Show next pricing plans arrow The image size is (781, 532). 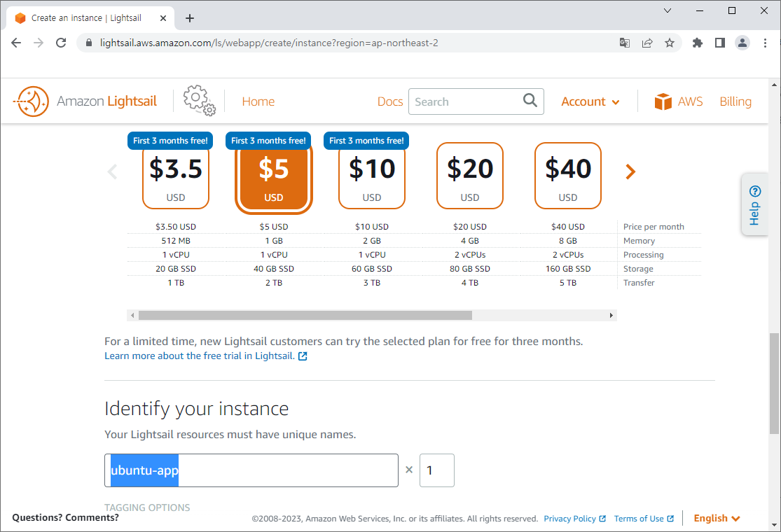630,171
